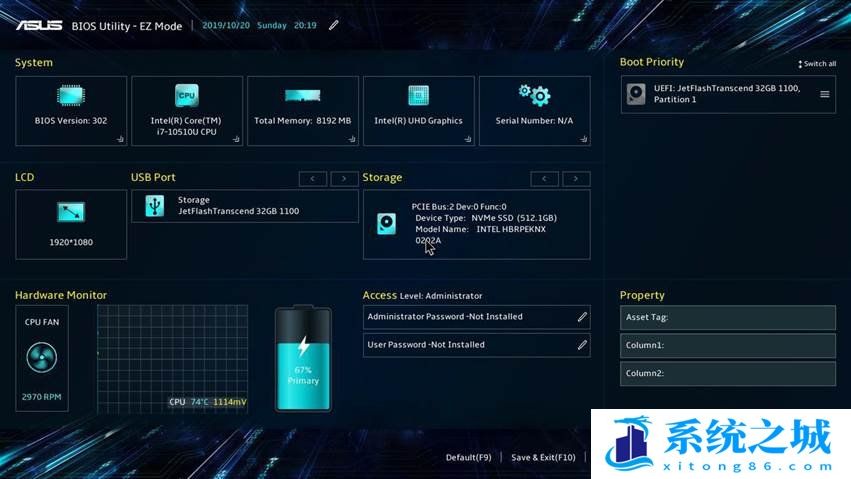Click the Column1 field

pyautogui.click(x=728, y=346)
